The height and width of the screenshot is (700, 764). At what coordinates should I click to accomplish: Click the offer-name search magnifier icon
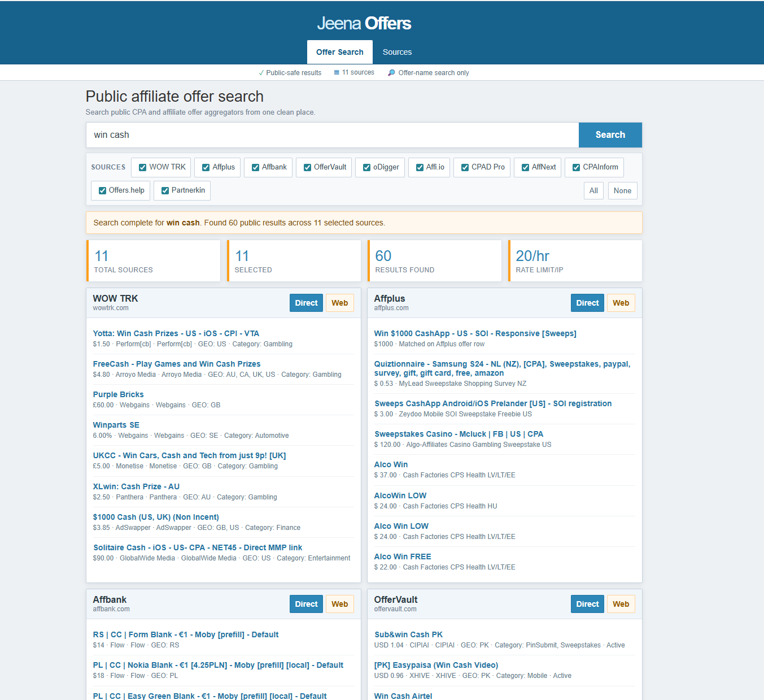tap(391, 73)
